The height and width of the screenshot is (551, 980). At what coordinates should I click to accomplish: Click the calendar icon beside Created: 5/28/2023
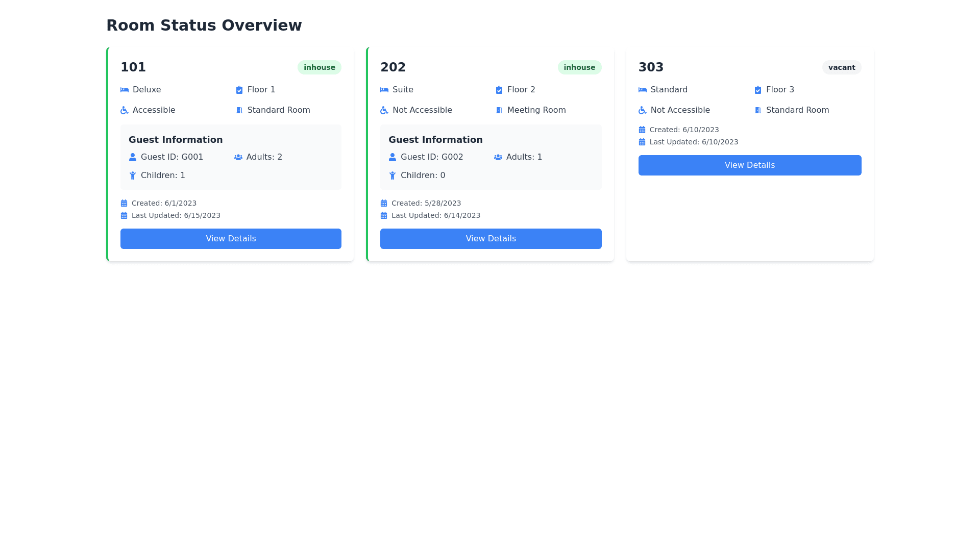383,203
